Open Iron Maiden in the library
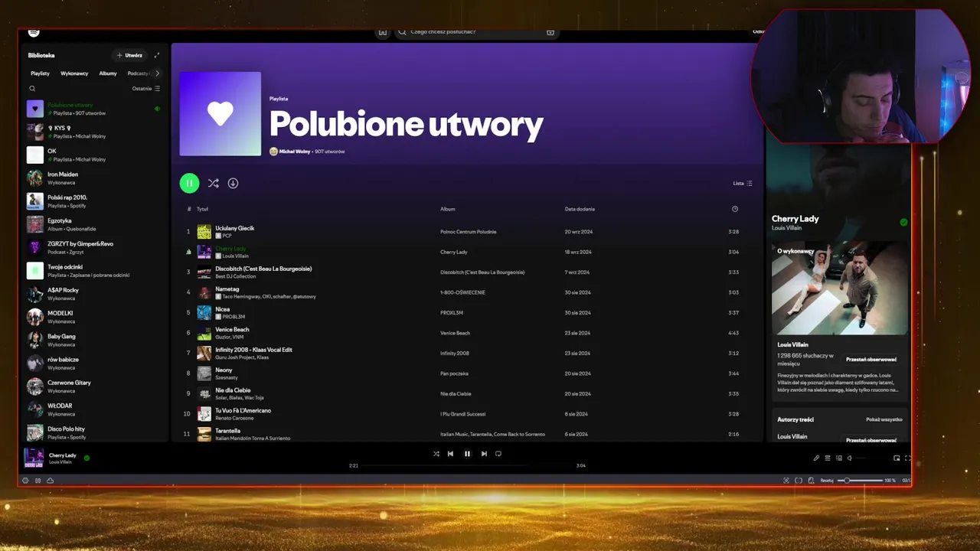 [x=93, y=178]
